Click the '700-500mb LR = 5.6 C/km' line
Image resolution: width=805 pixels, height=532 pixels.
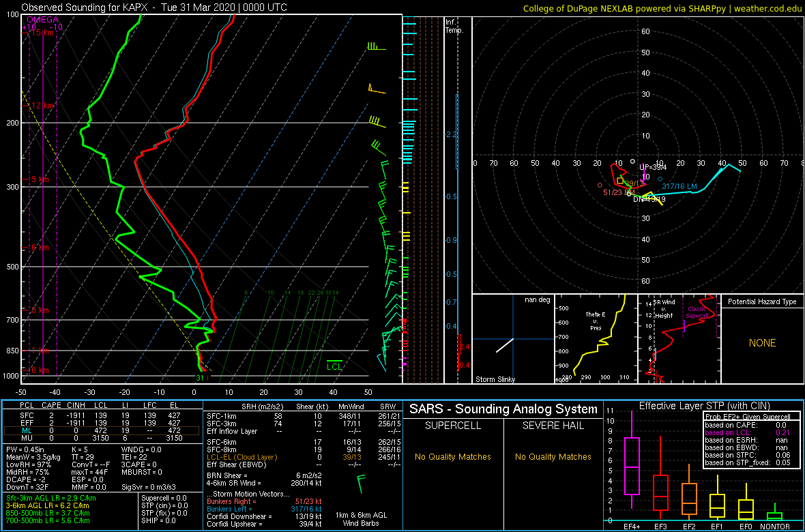coord(49,520)
